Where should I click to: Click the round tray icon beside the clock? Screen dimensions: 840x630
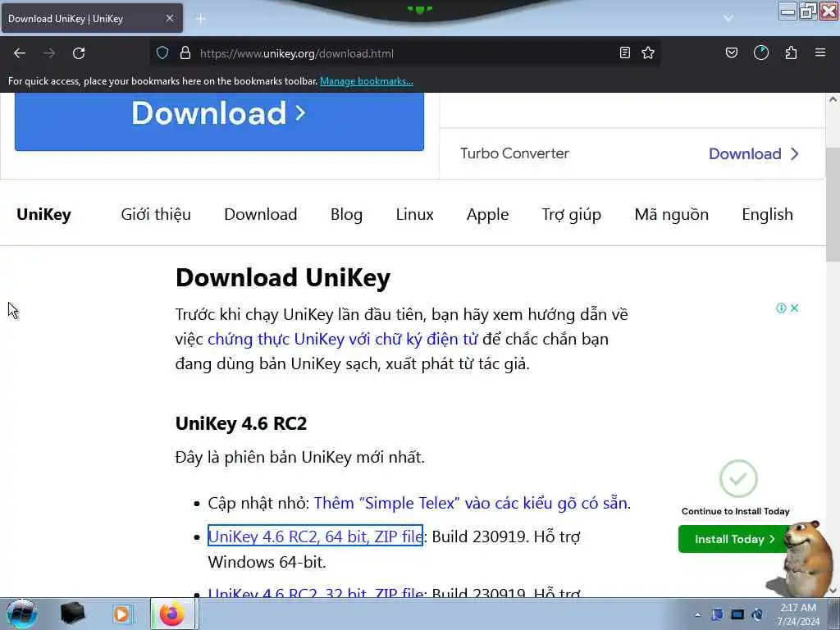click(758, 615)
